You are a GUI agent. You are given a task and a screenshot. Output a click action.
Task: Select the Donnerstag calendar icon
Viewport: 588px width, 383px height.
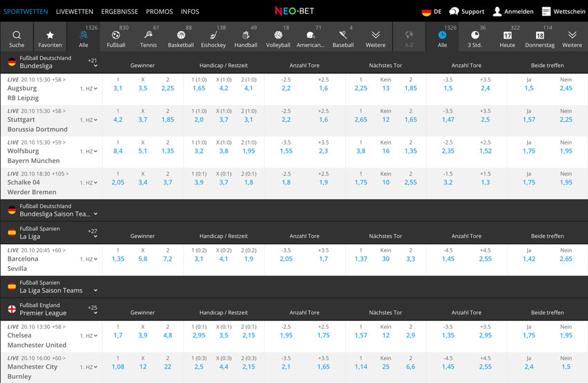(540, 35)
